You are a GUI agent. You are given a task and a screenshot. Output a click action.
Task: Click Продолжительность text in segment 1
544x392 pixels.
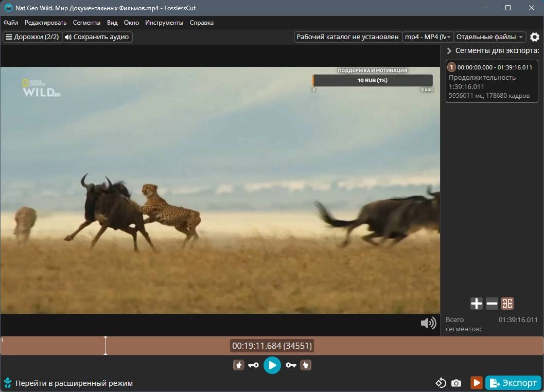click(x=482, y=77)
